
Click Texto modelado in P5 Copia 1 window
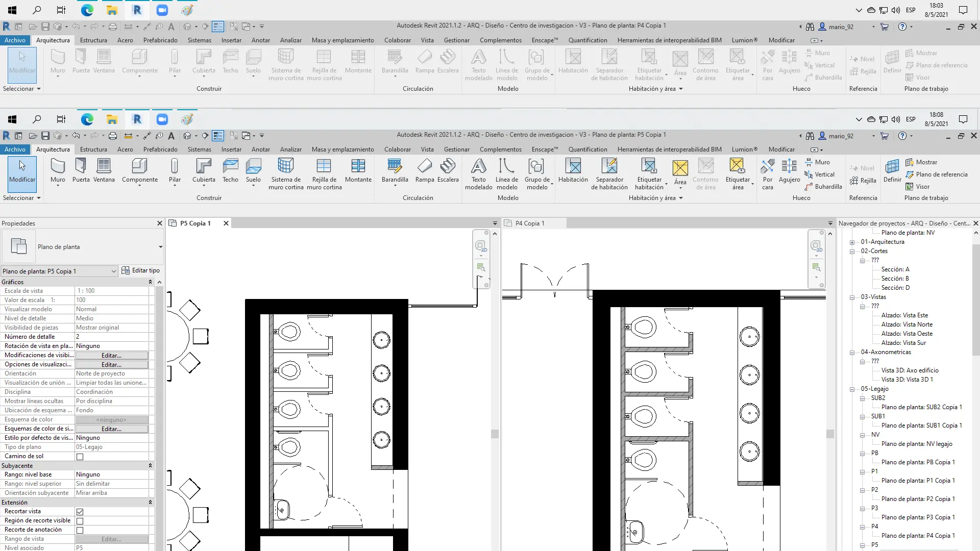pos(478,174)
